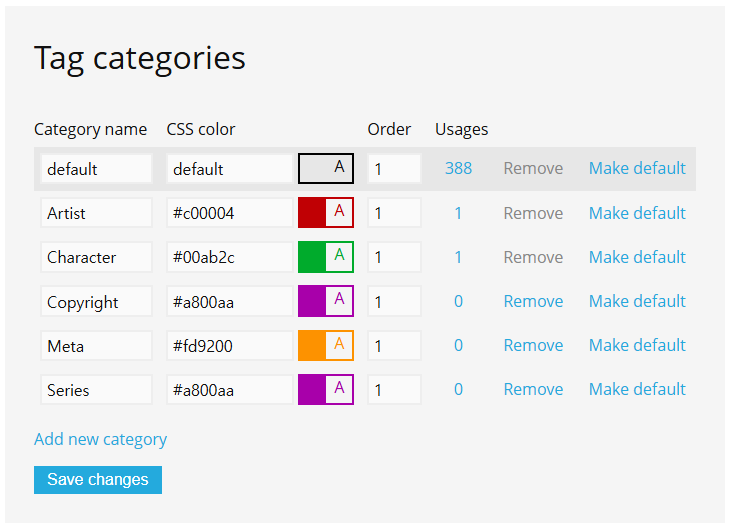Make Character the default category
This screenshot has height=529, width=731.
pos(637,257)
